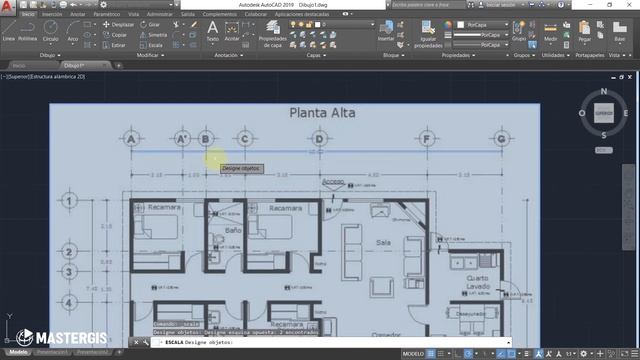Select the Texto annotation tool
Screen dimensions: 640x360
[212, 31]
